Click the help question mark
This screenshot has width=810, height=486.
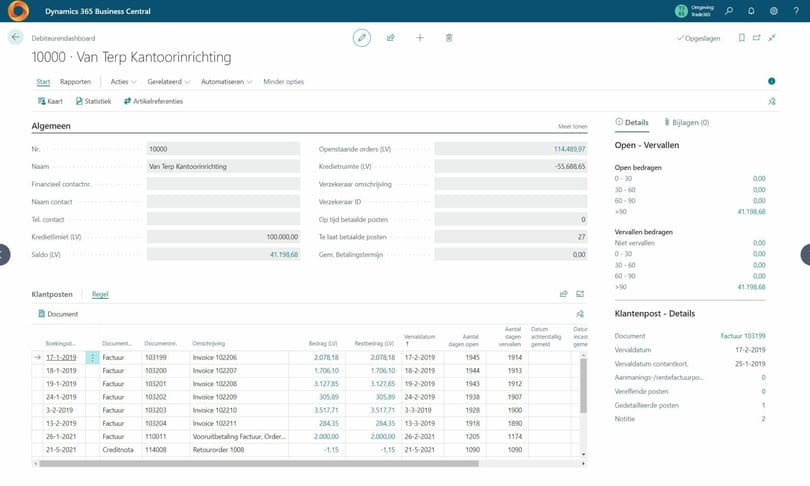coord(796,11)
